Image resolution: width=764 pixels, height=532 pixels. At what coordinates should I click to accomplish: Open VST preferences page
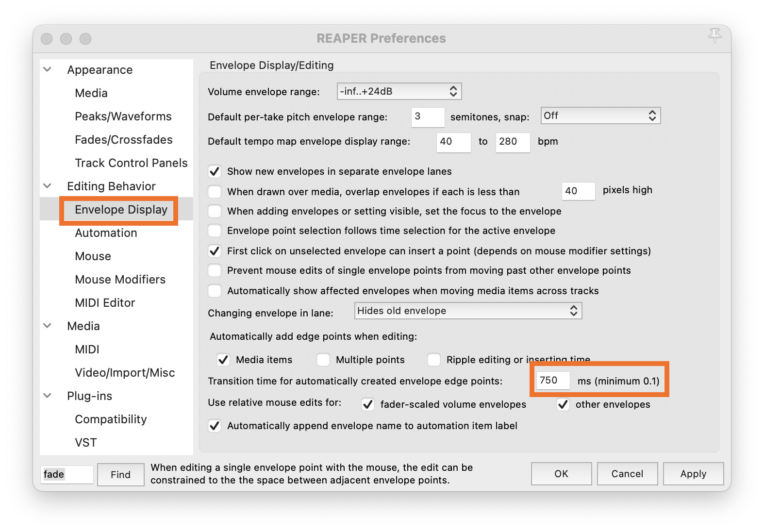(86, 442)
